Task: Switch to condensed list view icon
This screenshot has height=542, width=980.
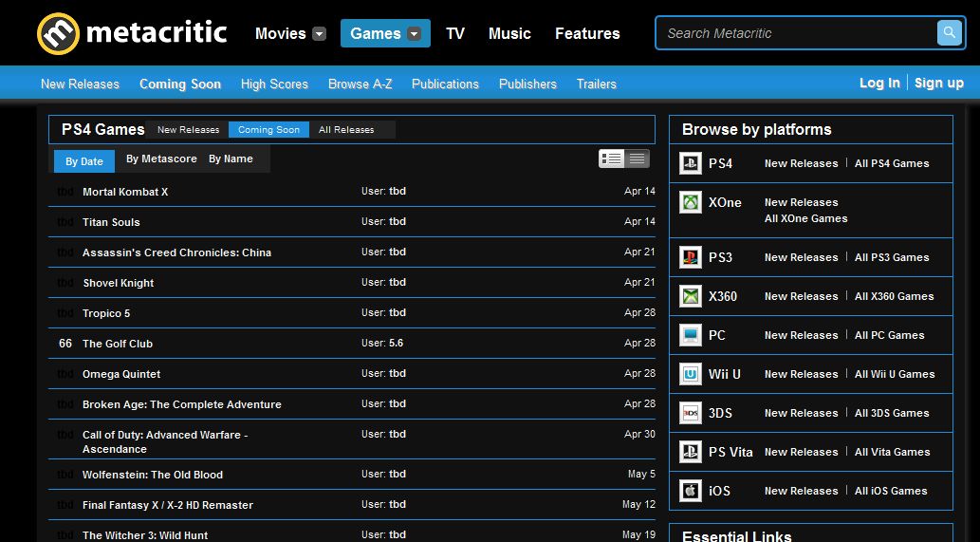Action: tap(637, 159)
